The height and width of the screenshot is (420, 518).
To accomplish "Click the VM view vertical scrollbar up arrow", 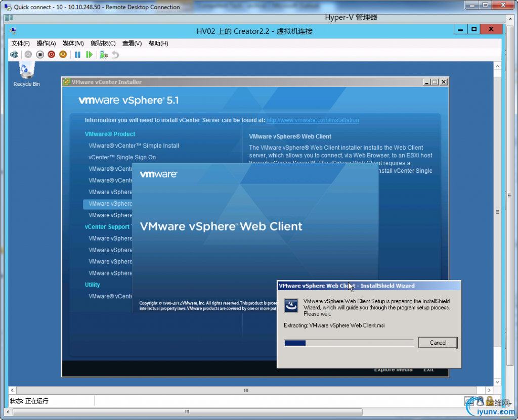I will [498, 66].
